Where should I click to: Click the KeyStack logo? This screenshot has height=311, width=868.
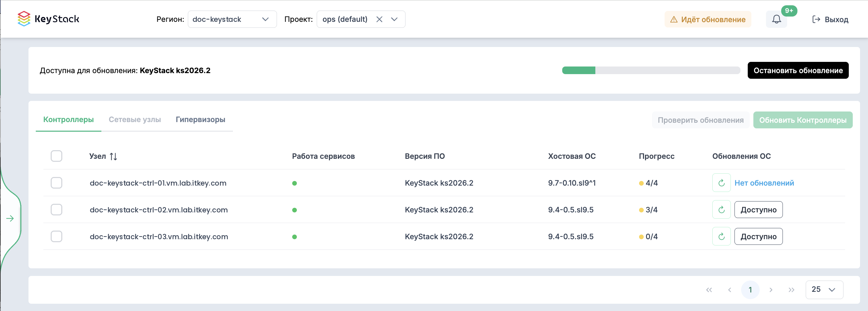click(x=48, y=19)
